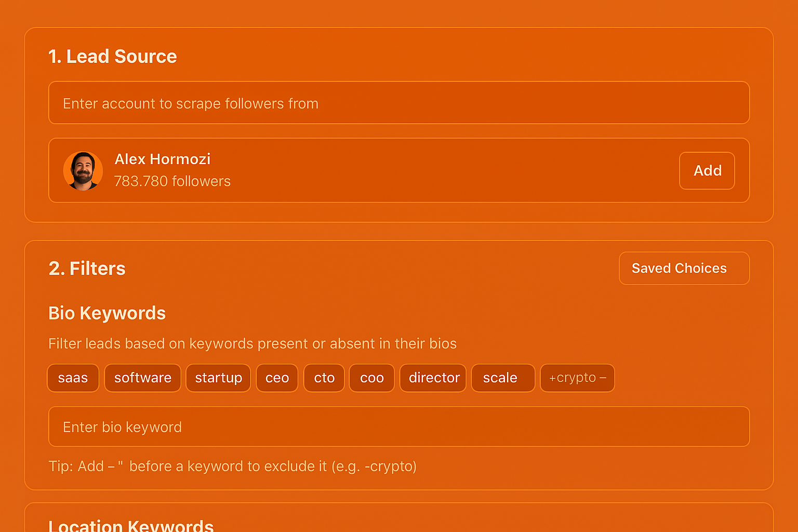This screenshot has width=798, height=532.
Task: Open Alex Hormozi's profile picture
Action: tap(83, 171)
